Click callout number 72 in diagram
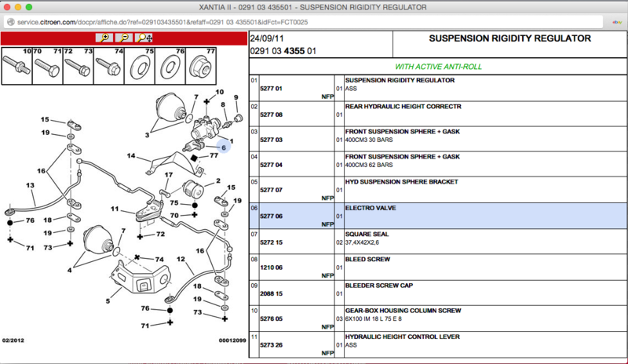Image resolution: width=628 pixels, height=364 pixels. [x=160, y=234]
